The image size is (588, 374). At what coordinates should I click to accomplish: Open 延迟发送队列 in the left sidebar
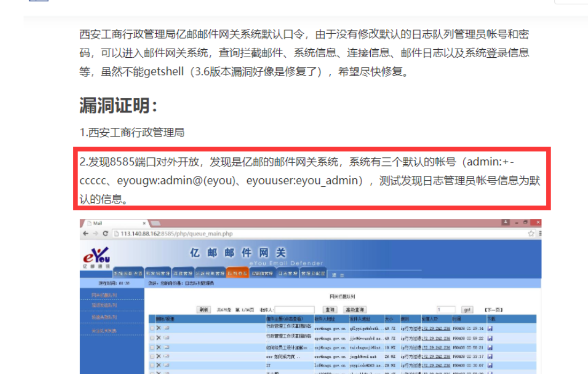pyautogui.click(x=104, y=306)
